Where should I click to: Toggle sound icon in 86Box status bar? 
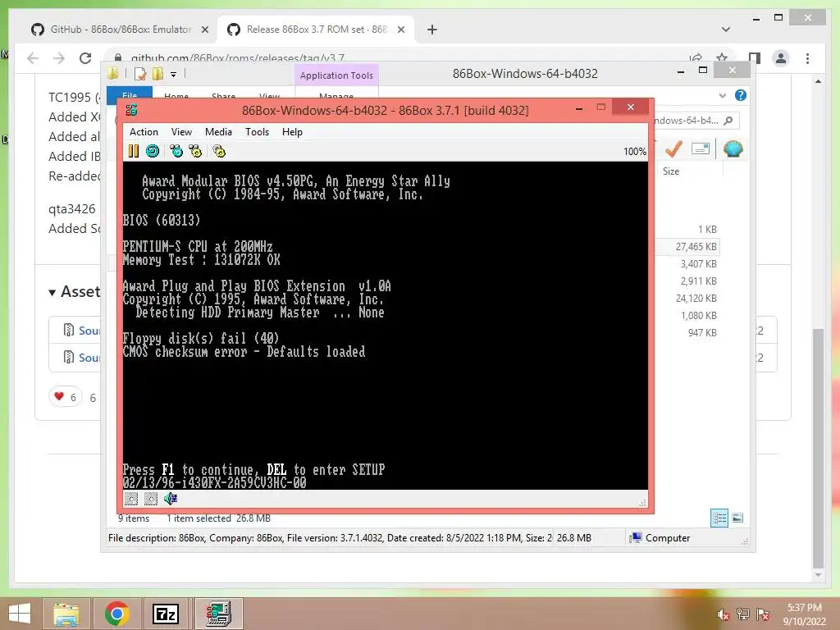171,499
